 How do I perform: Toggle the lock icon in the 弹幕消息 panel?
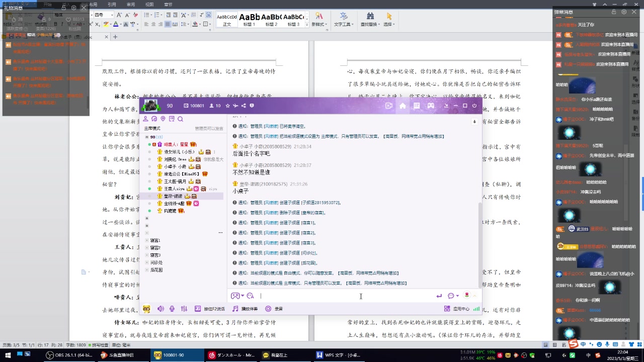point(614,12)
